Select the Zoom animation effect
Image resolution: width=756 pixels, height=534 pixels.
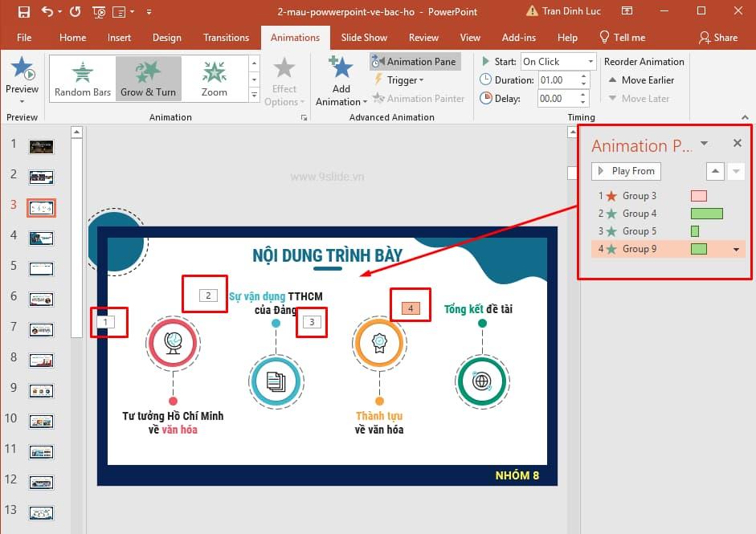point(214,78)
